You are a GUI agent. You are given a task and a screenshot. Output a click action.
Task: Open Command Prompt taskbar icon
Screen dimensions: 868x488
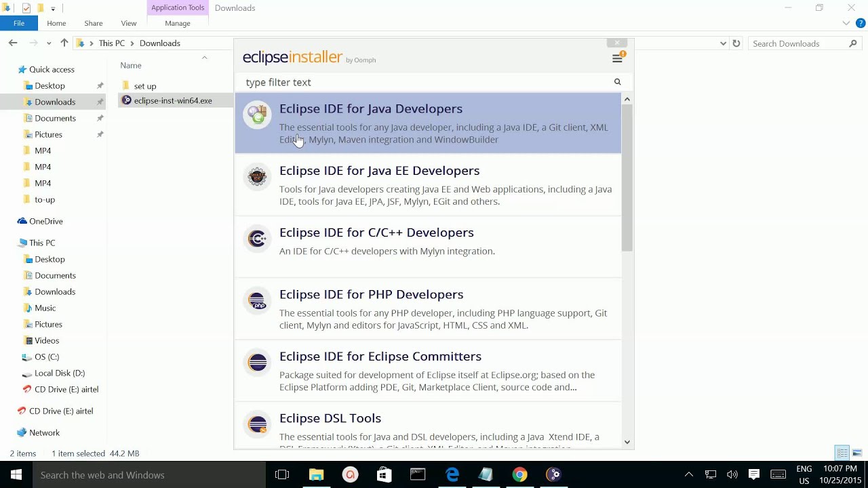pos(418,474)
